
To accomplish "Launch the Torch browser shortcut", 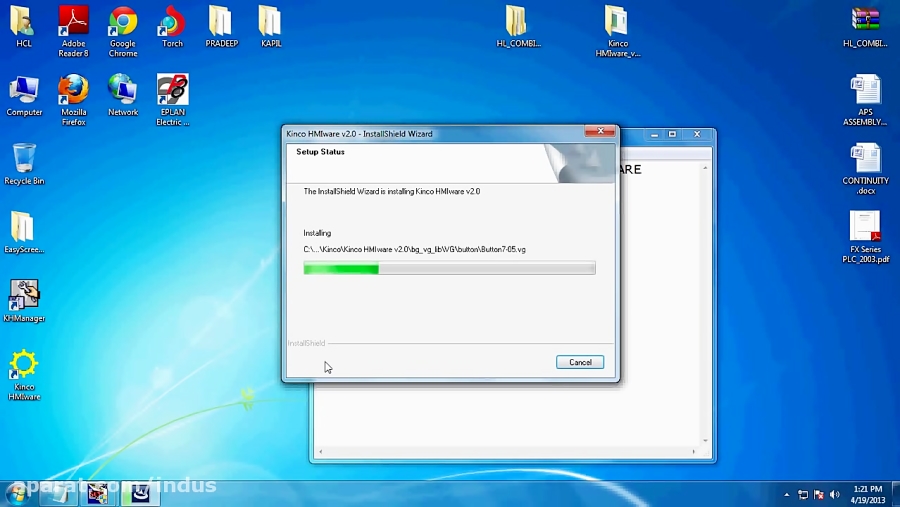I will [172, 26].
